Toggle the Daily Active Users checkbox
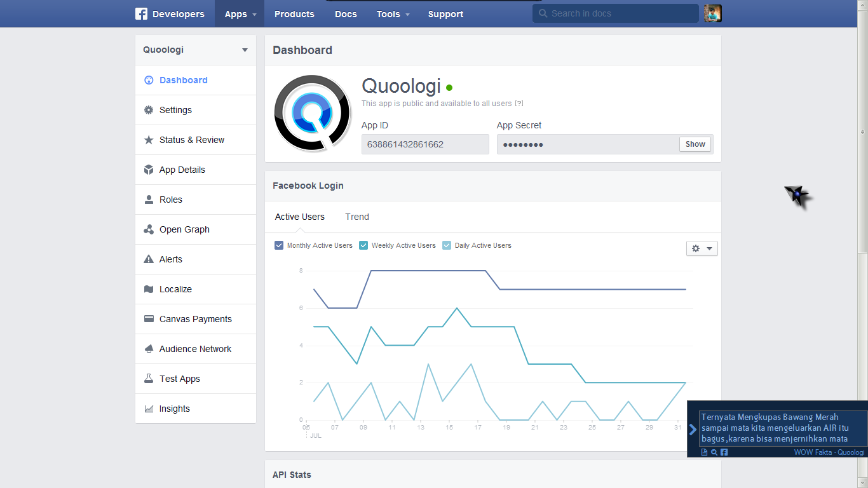The image size is (868, 488). tap(447, 245)
